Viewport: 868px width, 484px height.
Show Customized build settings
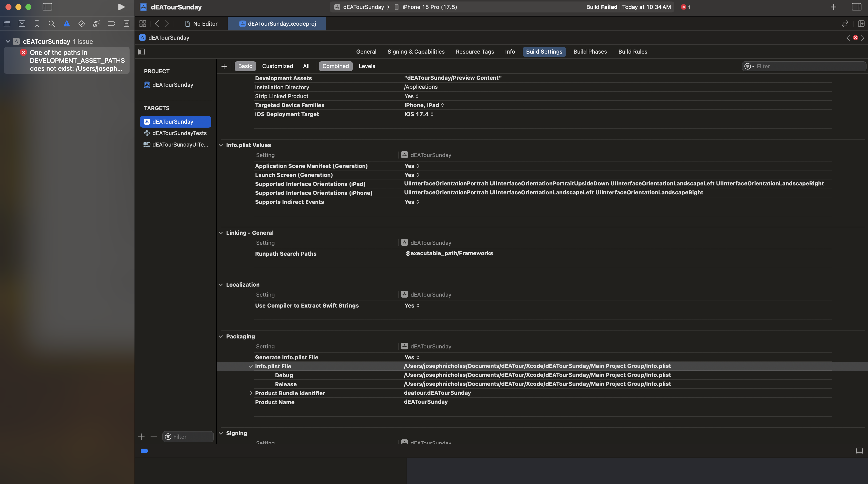click(278, 66)
